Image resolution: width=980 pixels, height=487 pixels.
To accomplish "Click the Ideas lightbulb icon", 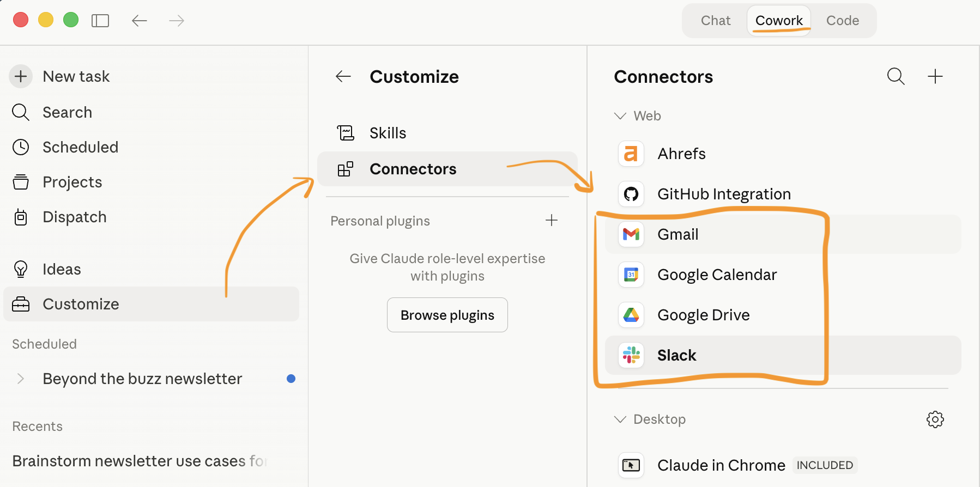I will [x=21, y=269].
